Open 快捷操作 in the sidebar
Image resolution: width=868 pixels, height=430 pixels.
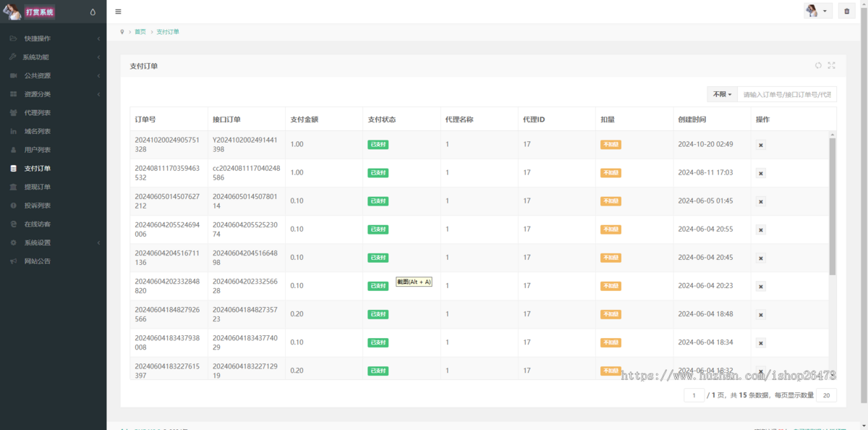pyautogui.click(x=54, y=38)
